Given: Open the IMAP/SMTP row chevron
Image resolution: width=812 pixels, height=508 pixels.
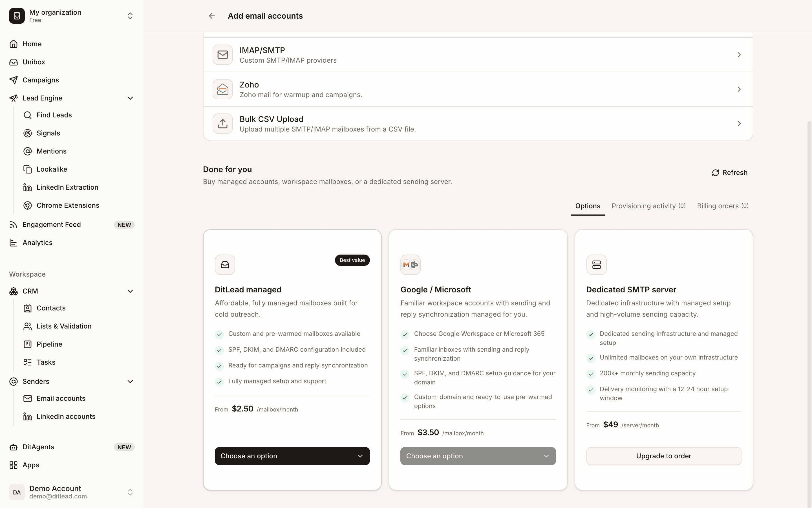Looking at the screenshot, I should click(739, 55).
